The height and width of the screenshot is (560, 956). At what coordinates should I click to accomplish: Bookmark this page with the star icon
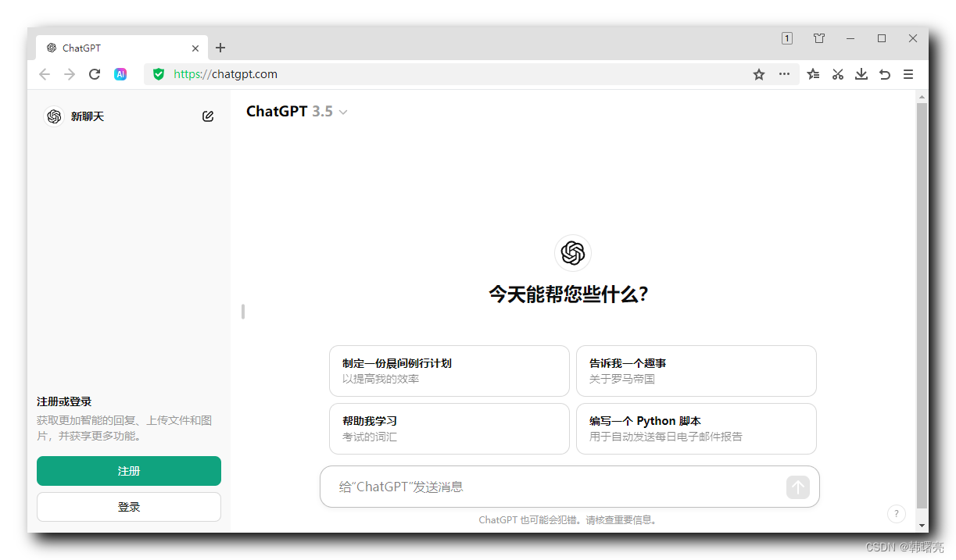pos(758,74)
